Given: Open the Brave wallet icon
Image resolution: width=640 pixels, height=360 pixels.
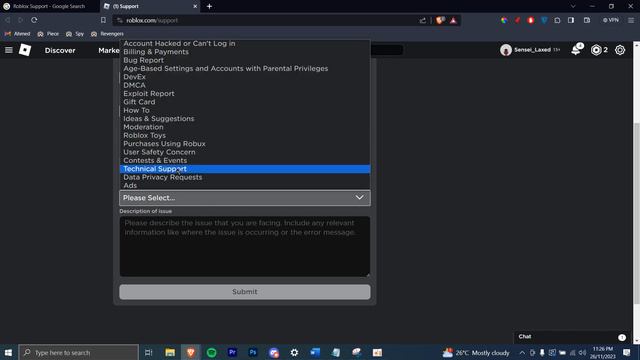Looking at the screenshot, I should [x=587, y=20].
